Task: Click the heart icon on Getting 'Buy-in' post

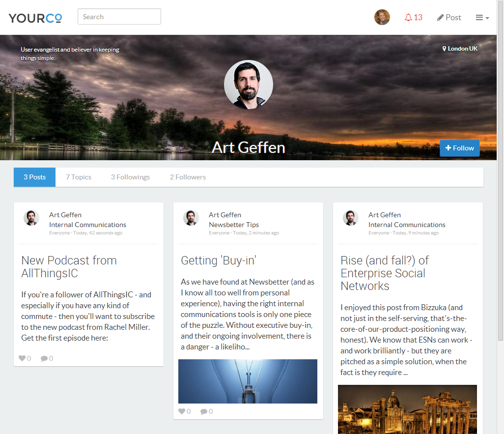Action: pyautogui.click(x=182, y=411)
